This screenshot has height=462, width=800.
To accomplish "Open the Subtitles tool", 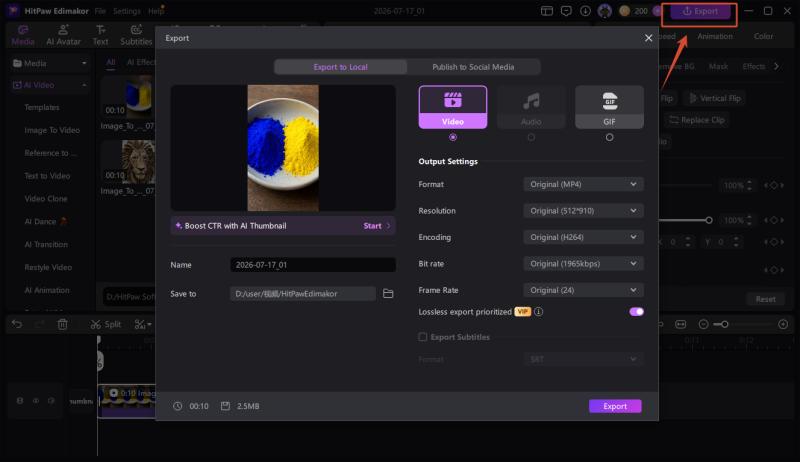I will click(x=136, y=35).
